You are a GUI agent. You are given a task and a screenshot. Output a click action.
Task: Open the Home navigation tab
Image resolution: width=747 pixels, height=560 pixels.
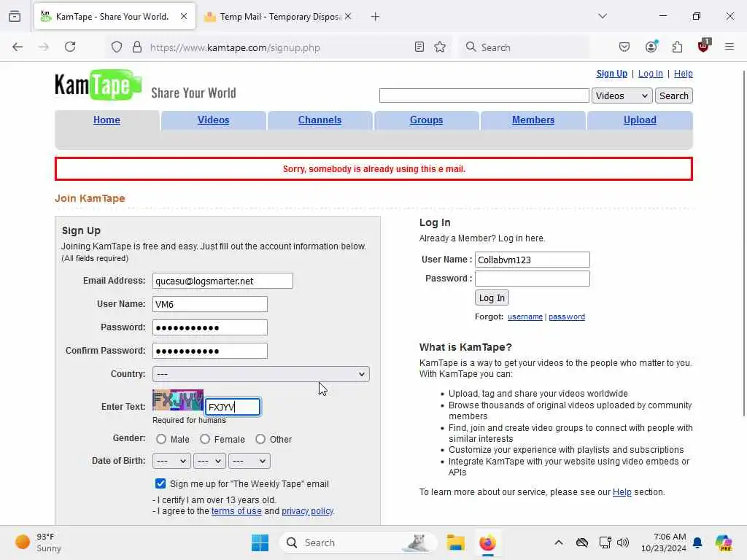(107, 120)
